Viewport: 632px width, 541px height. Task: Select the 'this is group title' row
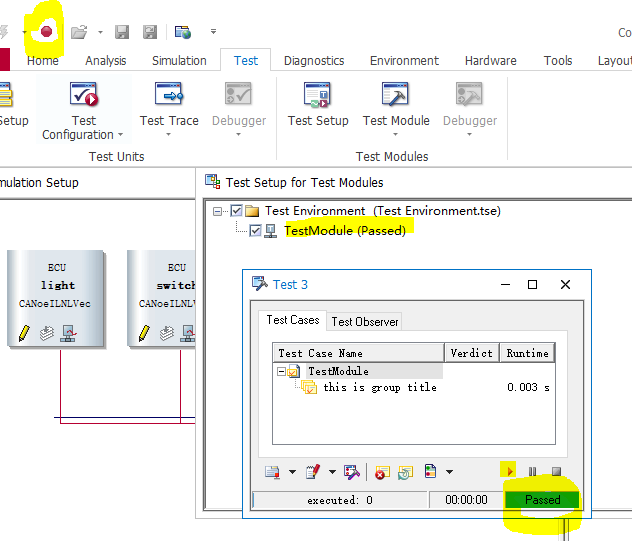380,387
